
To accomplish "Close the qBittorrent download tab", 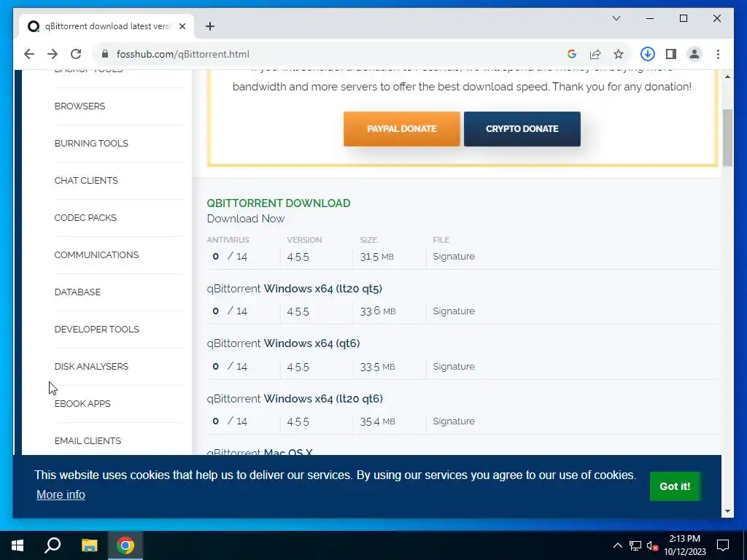I will pyautogui.click(x=182, y=26).
